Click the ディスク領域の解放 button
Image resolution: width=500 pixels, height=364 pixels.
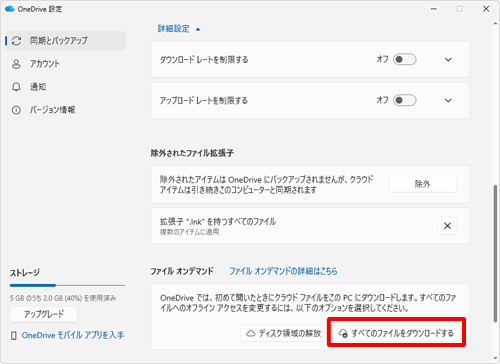(x=283, y=333)
